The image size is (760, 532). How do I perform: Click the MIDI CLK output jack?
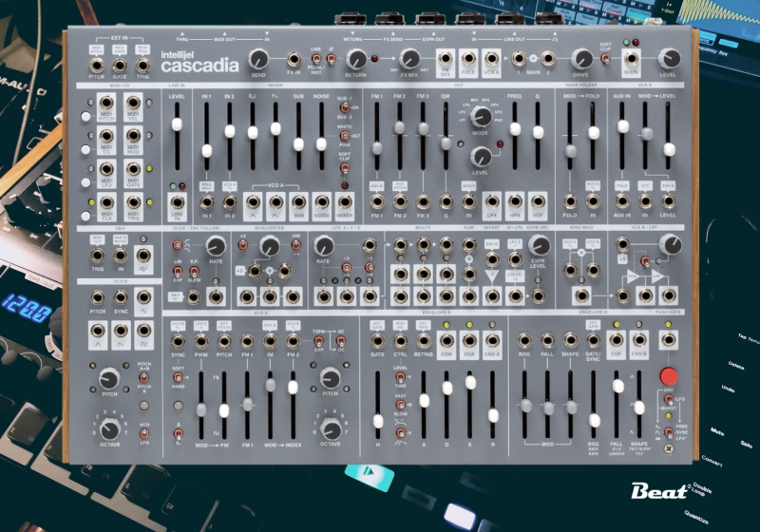pyautogui.click(x=106, y=202)
